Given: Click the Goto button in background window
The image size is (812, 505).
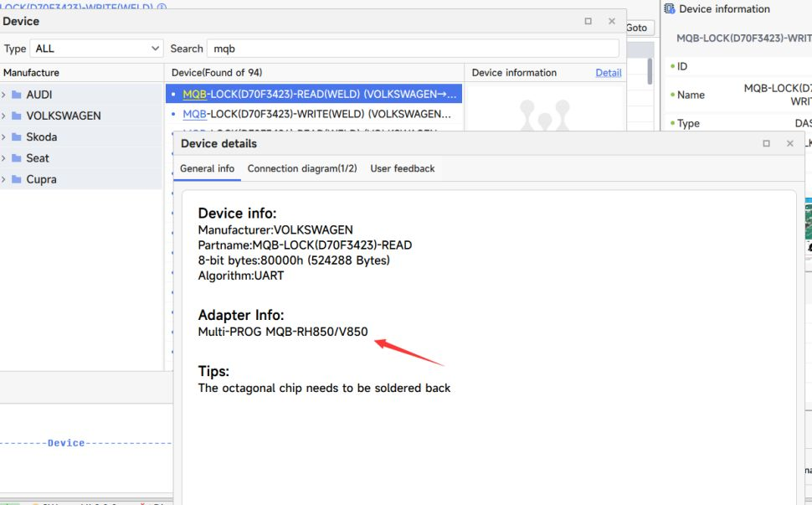Looking at the screenshot, I should pos(640,28).
